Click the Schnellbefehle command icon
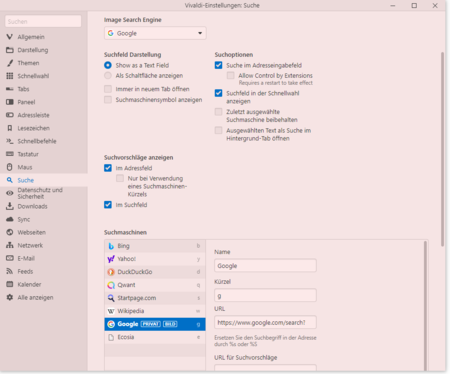Image resolution: width=450 pixels, height=374 pixels. 10,141
